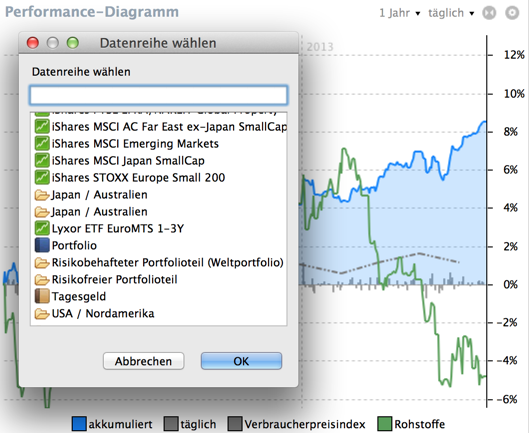This screenshot has height=433, width=529.
Task: Select iShares MSCI AC Far East ex-Japan SmallCap
Action: pyautogui.click(x=159, y=127)
